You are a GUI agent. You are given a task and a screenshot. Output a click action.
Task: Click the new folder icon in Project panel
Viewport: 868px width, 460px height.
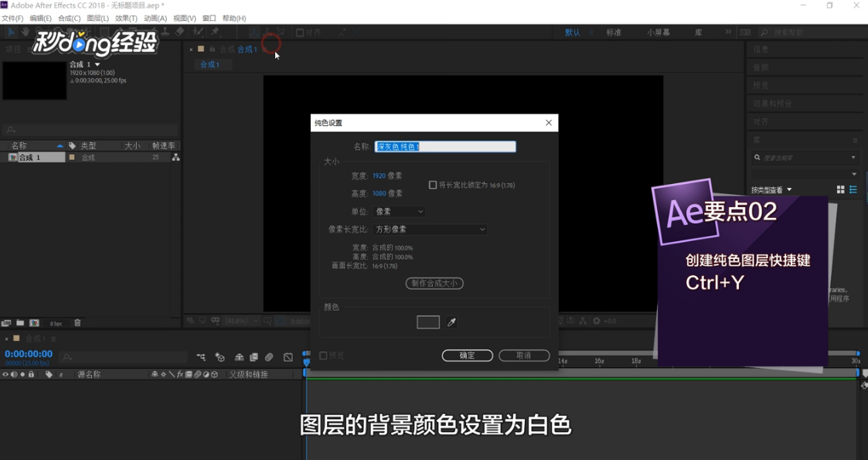point(20,322)
